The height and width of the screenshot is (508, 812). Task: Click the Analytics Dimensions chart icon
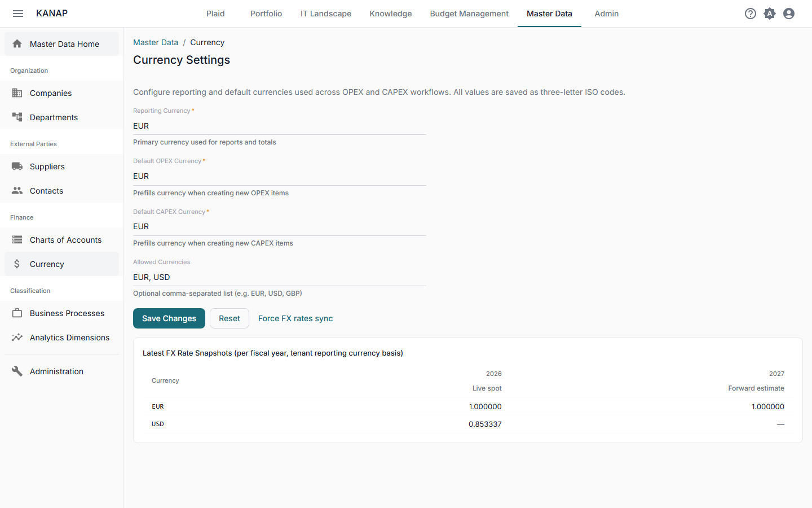click(x=17, y=338)
